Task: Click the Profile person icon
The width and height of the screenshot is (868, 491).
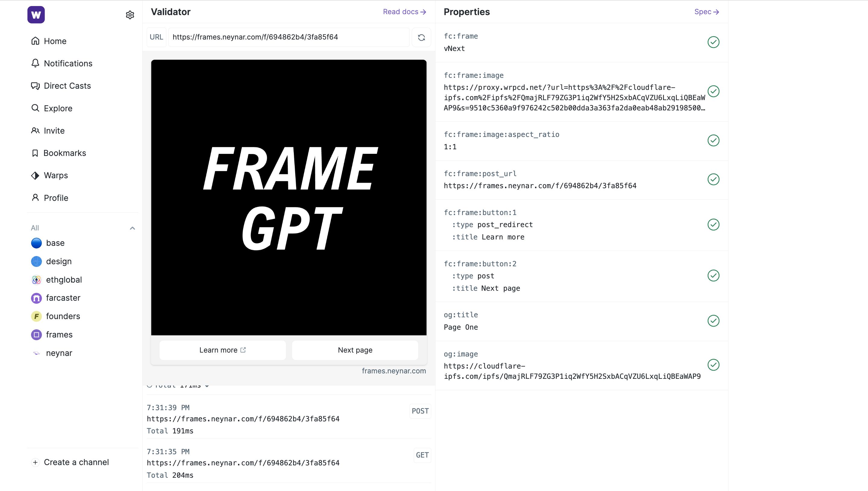Action: coord(36,198)
